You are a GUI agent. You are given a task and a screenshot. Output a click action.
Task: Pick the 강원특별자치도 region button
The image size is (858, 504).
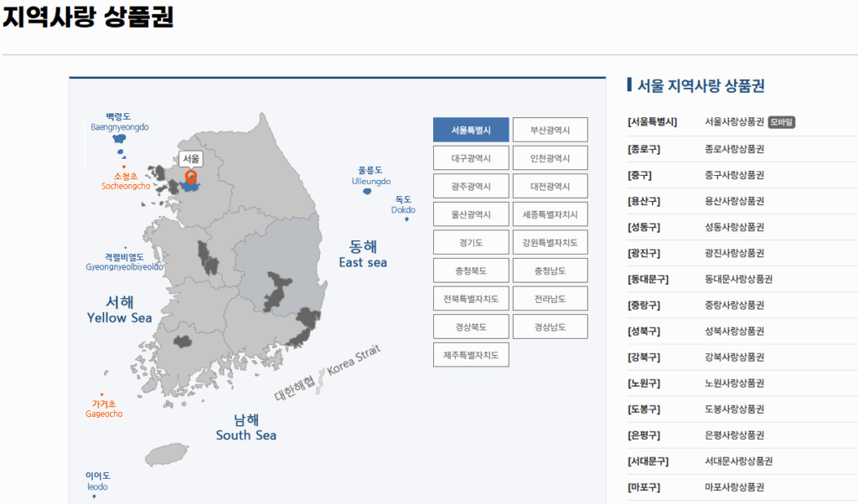[550, 243]
